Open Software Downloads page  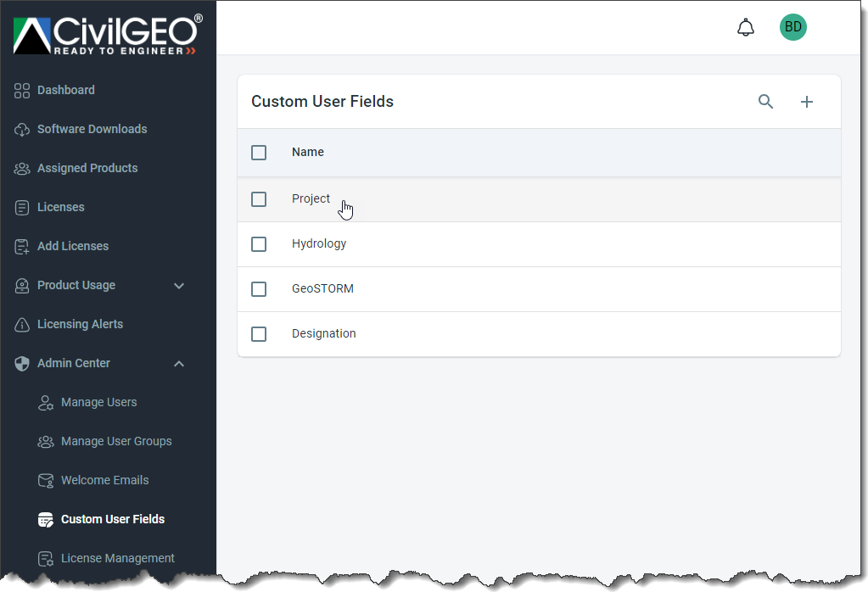(92, 129)
